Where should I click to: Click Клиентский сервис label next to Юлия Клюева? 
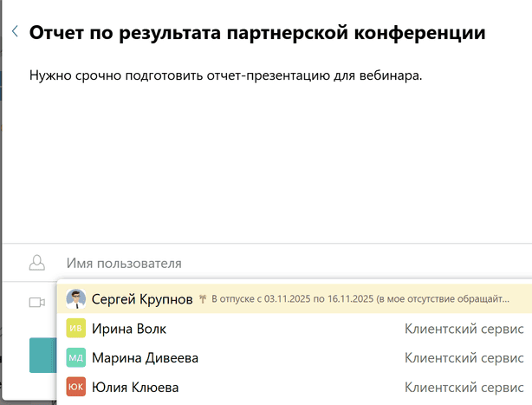click(x=464, y=387)
